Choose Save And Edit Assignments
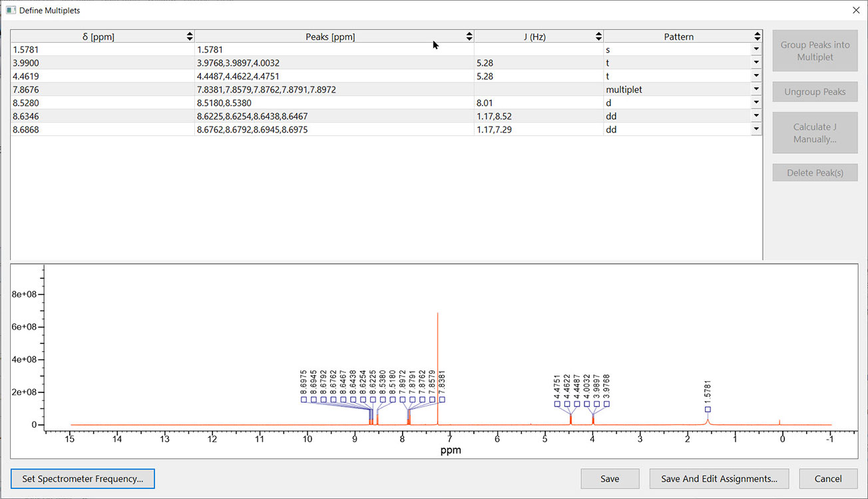 pyautogui.click(x=719, y=478)
